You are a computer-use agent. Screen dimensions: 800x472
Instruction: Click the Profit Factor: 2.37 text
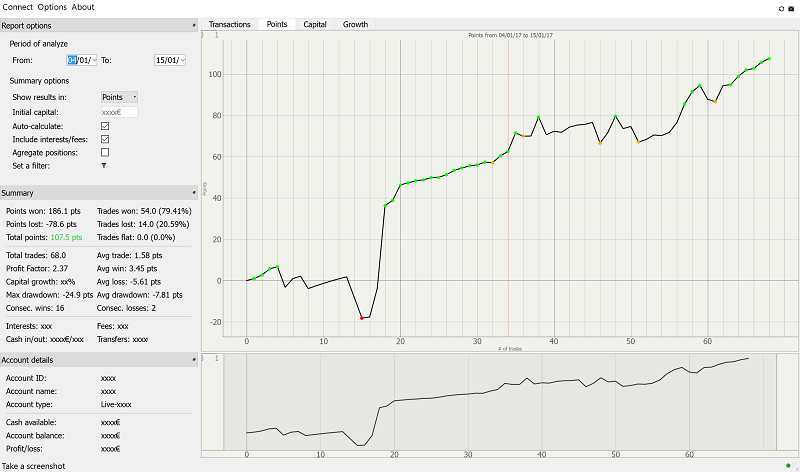37,268
